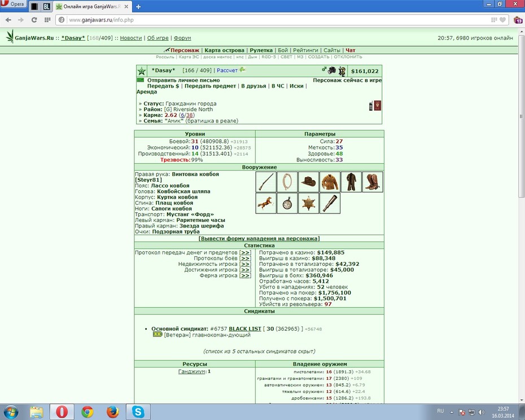Click the cowboy lasso item icon
The image size is (525, 420).
(x=287, y=182)
